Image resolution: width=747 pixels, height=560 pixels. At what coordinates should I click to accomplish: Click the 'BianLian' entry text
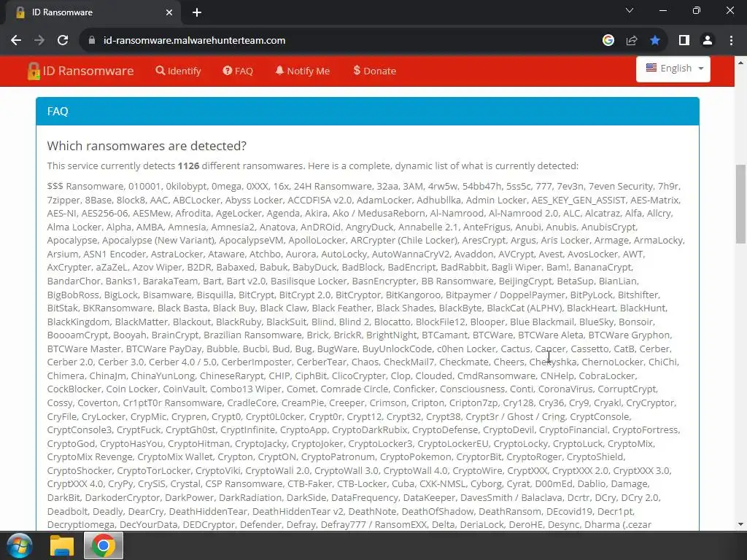[618, 281]
